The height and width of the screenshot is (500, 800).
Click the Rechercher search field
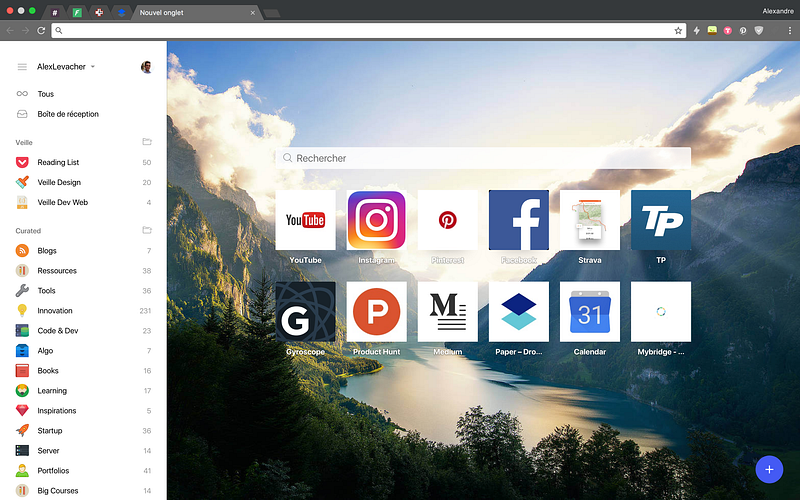[x=483, y=158]
